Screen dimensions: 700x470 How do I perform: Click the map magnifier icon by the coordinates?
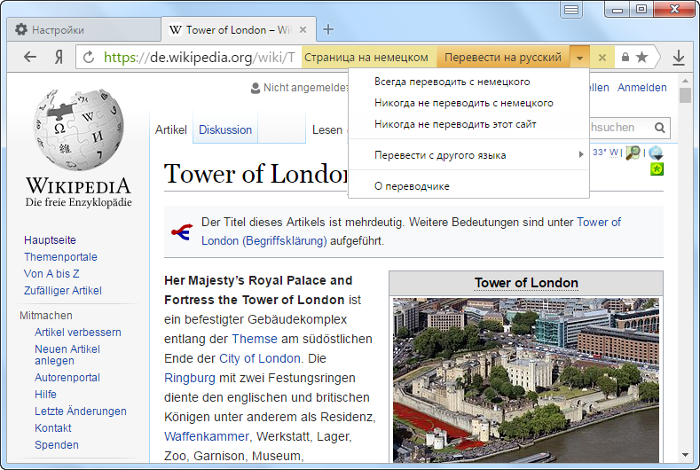[x=633, y=153]
